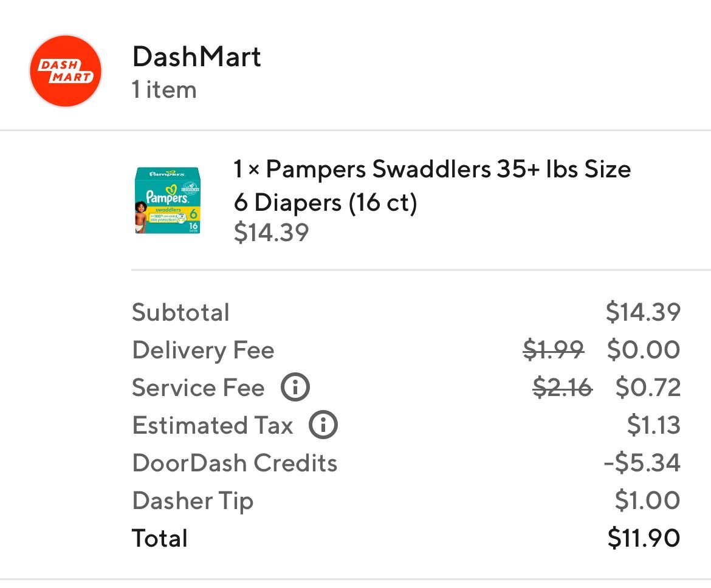Click the "1 item" count text
711x588 pixels.
[x=164, y=90]
